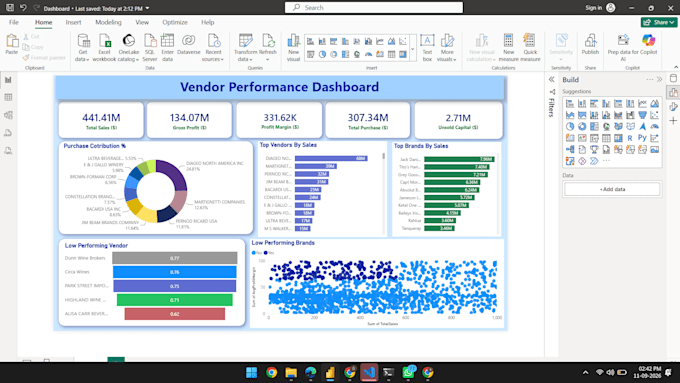This screenshot has width=680, height=383.
Task: Paste from the clipboard
Action: coord(12,45)
